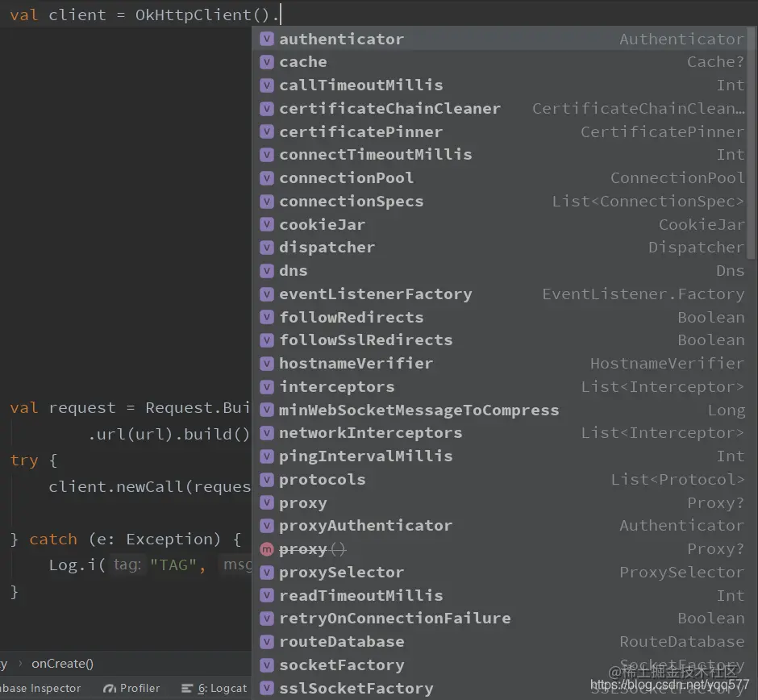Select protocols suggestion
Screen dimensions: 758x700
(499, 480)
